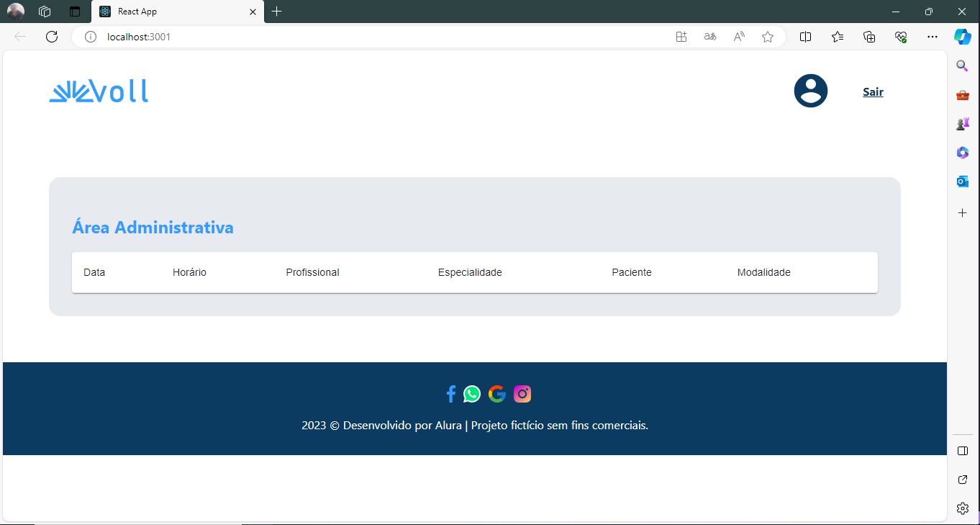Close the React App tab

coord(253,12)
